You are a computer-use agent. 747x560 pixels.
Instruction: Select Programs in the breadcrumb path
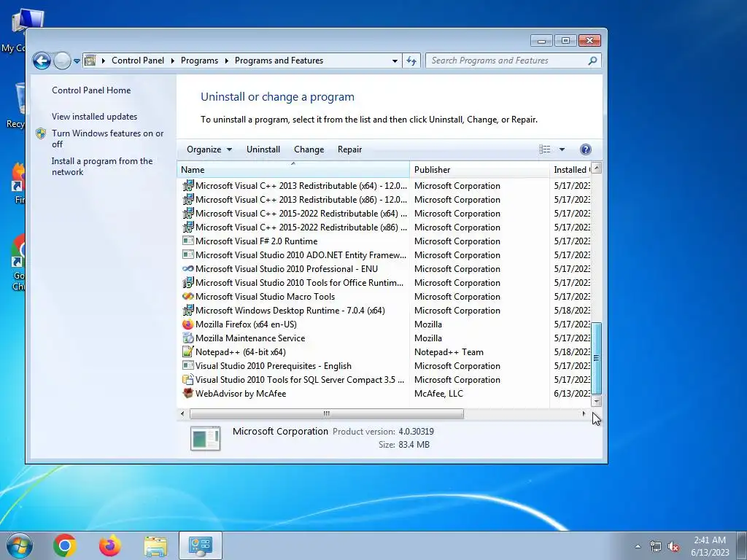199,61
